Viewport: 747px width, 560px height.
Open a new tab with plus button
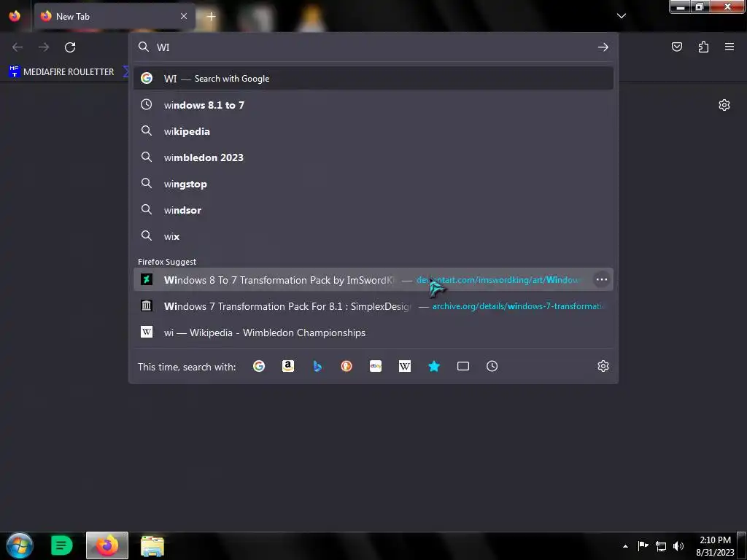click(x=211, y=16)
